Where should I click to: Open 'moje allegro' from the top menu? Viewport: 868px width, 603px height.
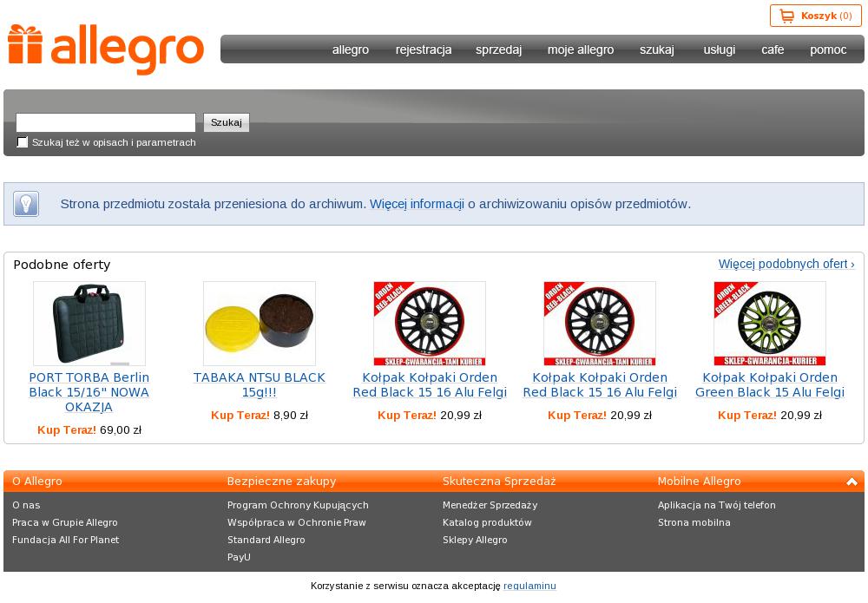coord(581,49)
